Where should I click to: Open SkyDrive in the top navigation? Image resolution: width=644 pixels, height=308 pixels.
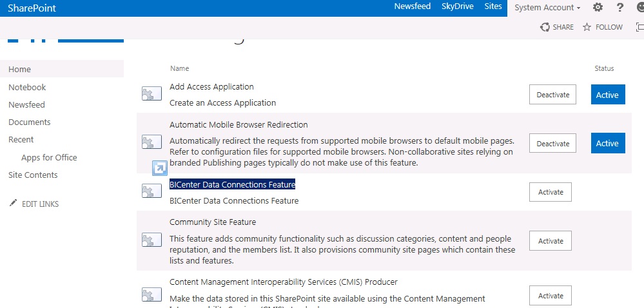457,6
